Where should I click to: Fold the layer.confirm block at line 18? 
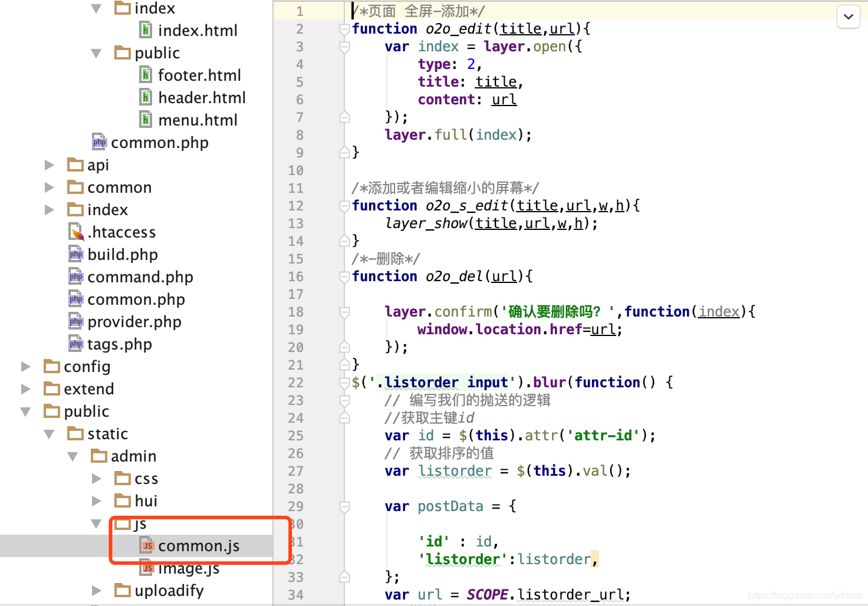point(344,312)
